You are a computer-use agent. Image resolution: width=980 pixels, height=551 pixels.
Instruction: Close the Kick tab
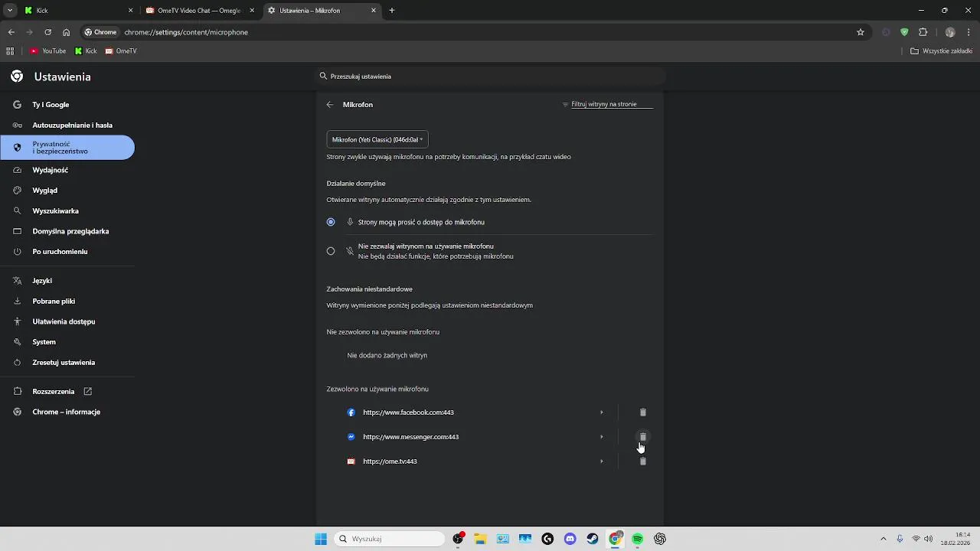pyautogui.click(x=130, y=11)
